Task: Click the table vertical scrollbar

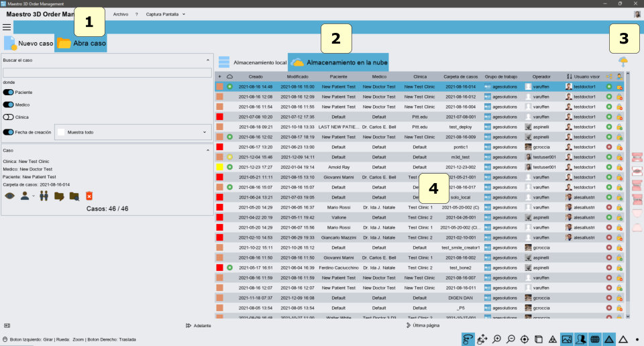Action: [628, 195]
